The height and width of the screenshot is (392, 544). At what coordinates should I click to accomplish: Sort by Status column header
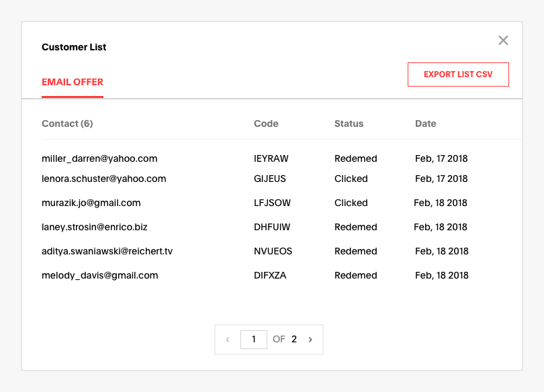[349, 124]
